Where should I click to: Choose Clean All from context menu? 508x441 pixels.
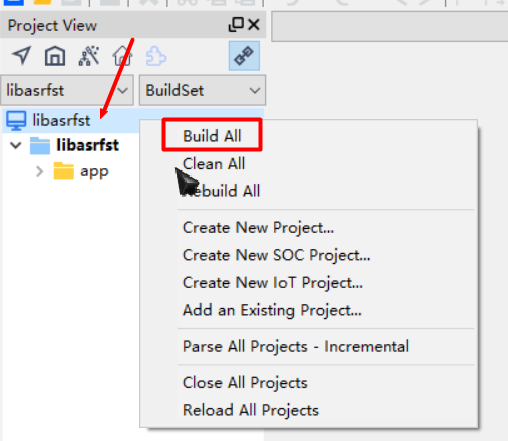coord(214,164)
